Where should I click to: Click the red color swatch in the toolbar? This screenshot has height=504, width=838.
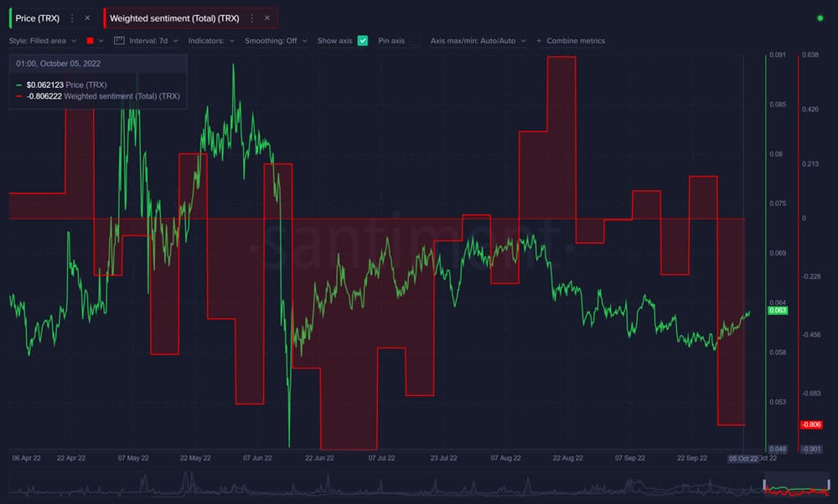click(x=88, y=40)
